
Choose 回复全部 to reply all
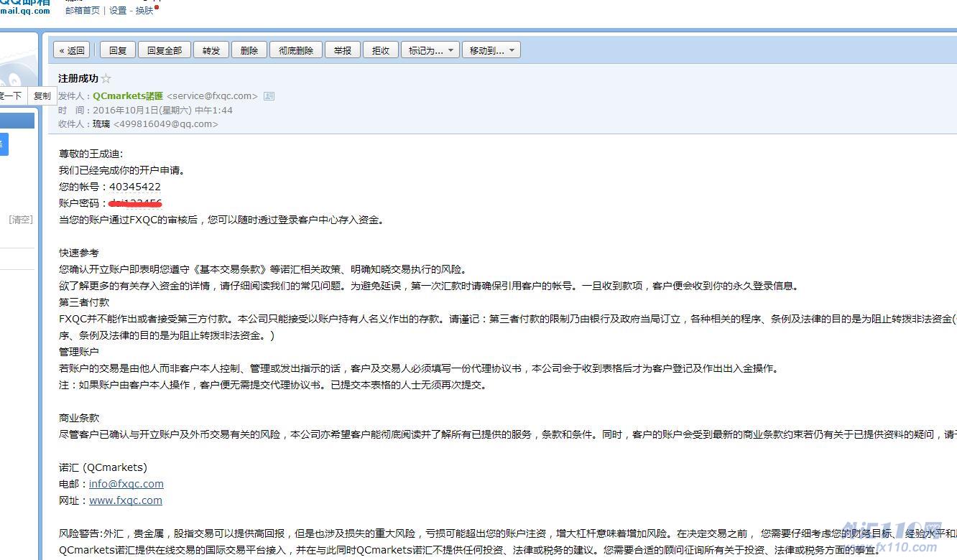pyautogui.click(x=165, y=50)
